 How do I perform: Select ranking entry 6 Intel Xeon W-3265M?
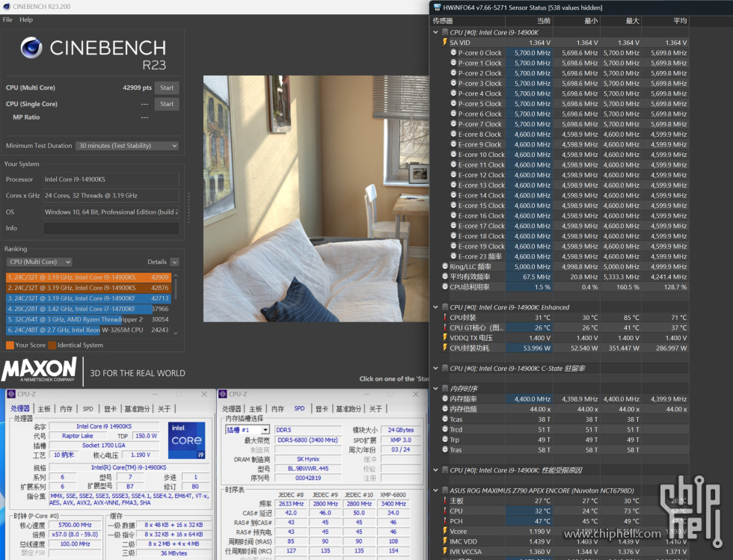pyautogui.click(x=88, y=330)
